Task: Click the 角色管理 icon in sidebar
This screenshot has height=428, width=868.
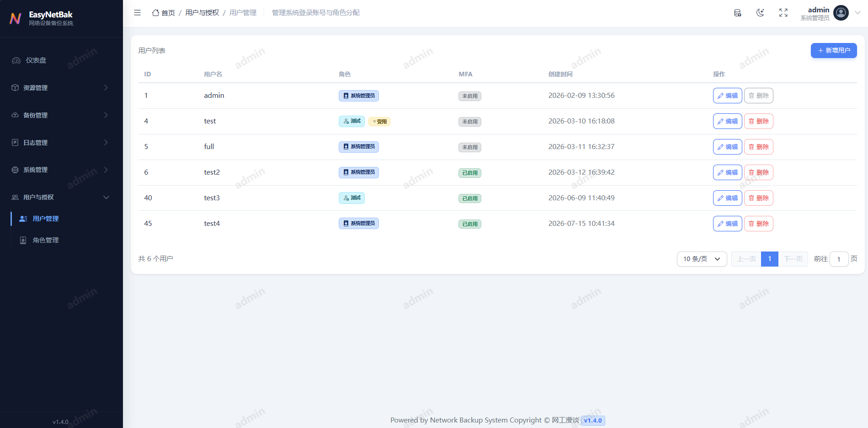Action: tap(23, 240)
